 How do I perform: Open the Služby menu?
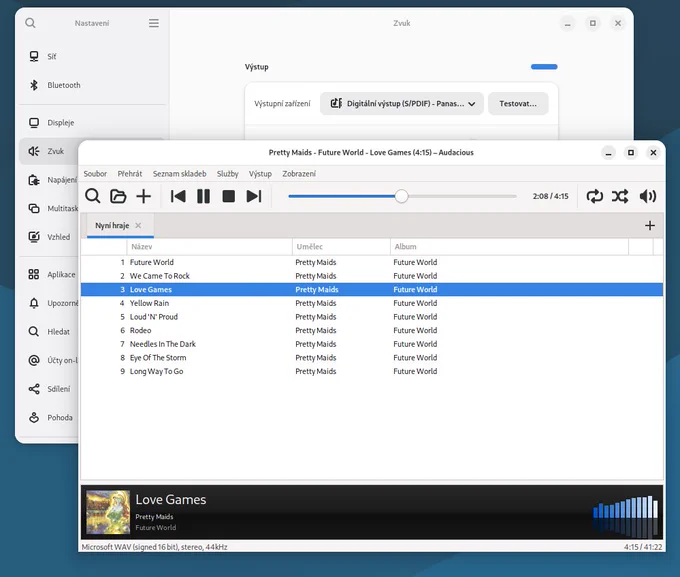coord(228,174)
